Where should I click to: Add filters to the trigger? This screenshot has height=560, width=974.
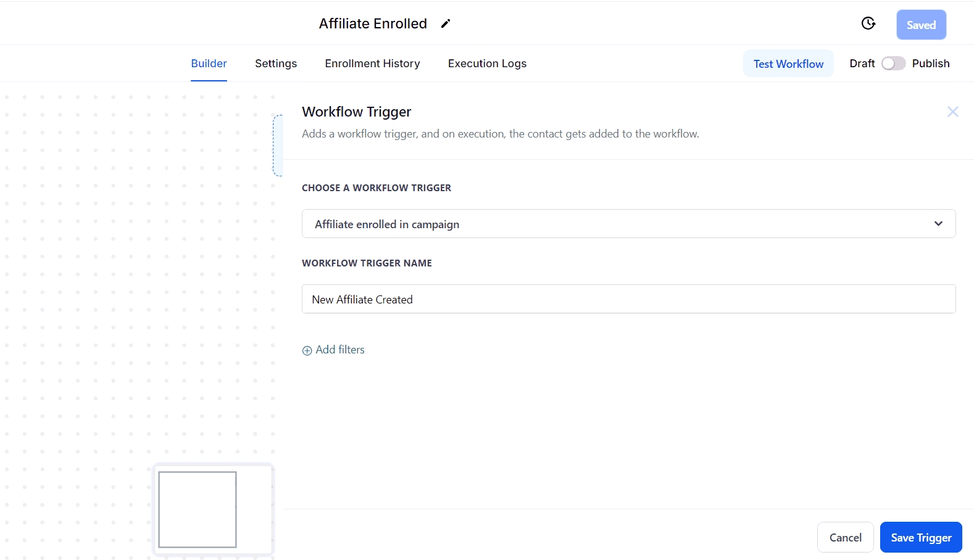[x=333, y=350]
